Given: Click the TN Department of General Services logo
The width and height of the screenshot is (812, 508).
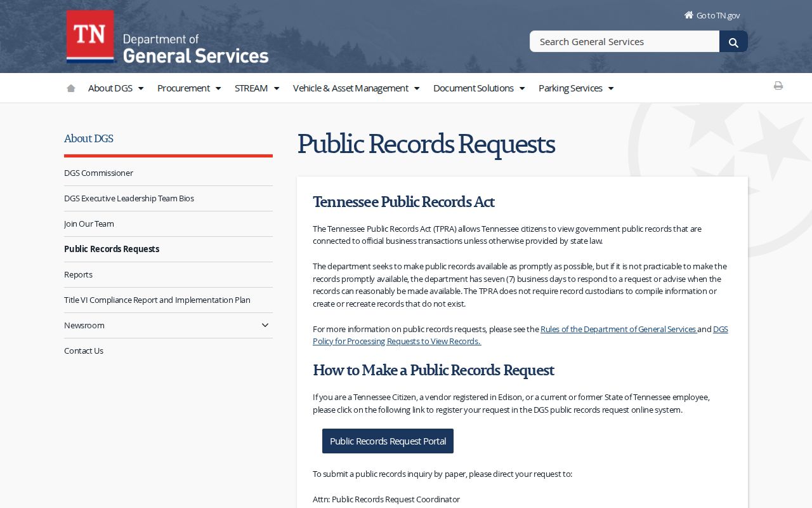Looking at the screenshot, I should coord(167,37).
